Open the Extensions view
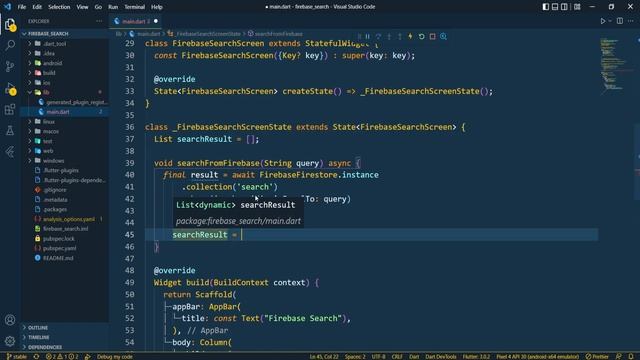 point(10,109)
